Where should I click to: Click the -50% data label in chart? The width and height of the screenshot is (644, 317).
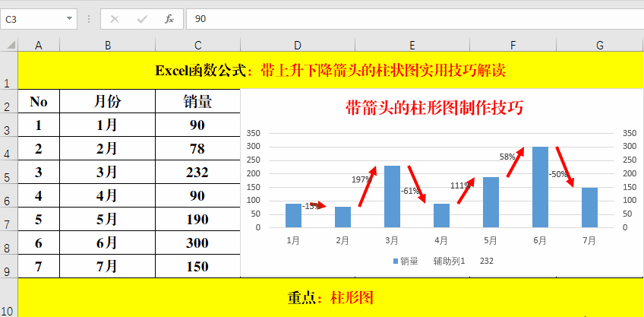point(558,174)
